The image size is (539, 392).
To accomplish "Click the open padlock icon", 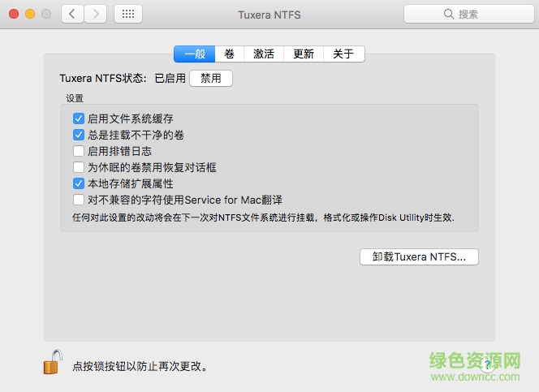I will (53, 362).
